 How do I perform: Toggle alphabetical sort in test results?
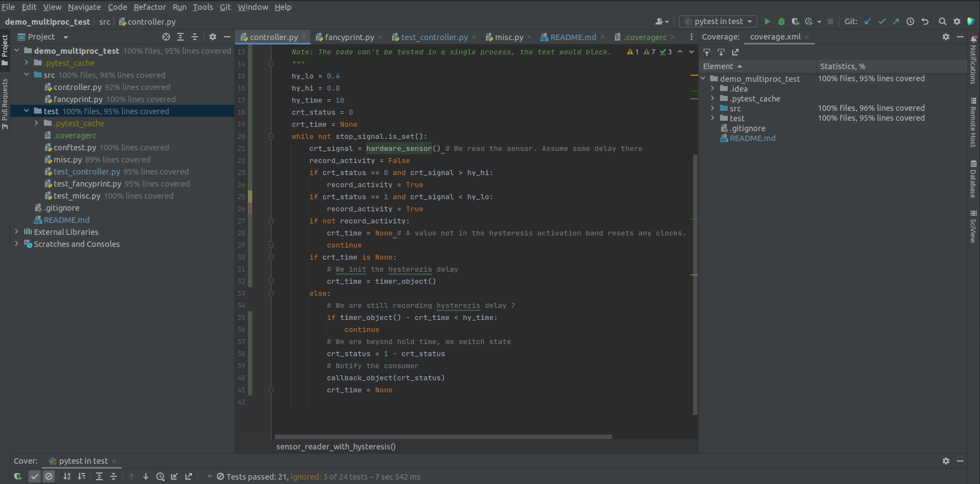coord(67,476)
